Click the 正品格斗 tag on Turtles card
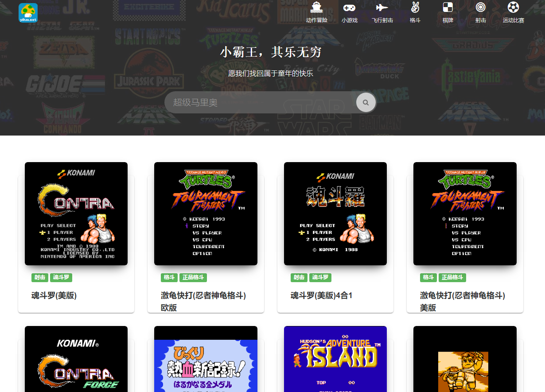Viewport: 545px width, 392px height. (193, 278)
